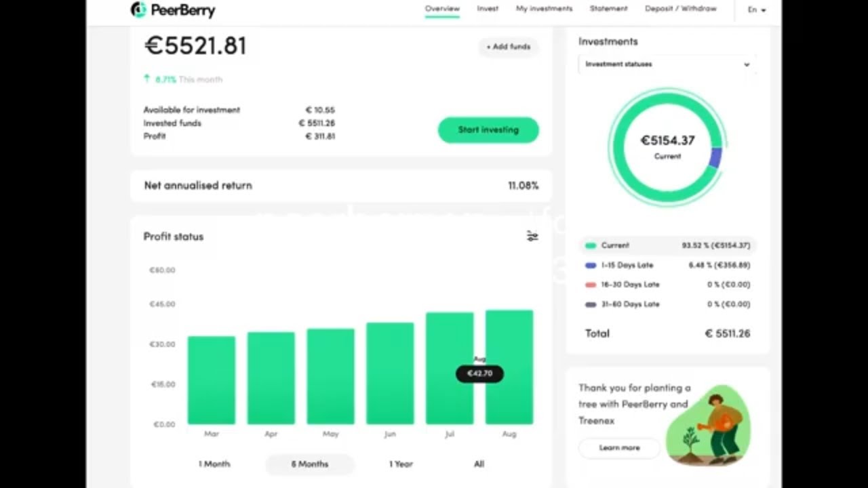The image size is (868, 488).
Task: Select the 6 Months range
Action: pos(310,464)
